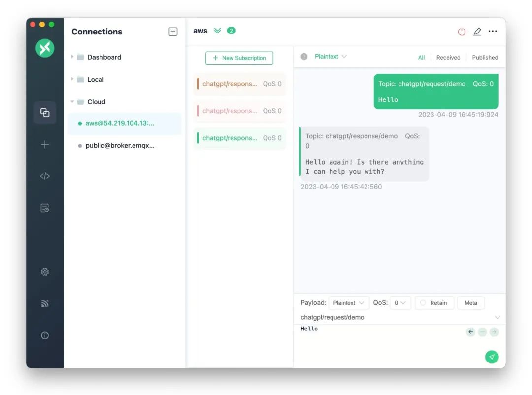
Task: Click the aws connection title
Action: pos(200,31)
